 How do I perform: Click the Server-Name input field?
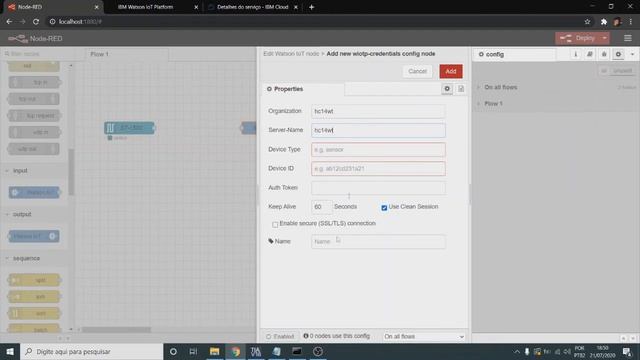tap(378, 130)
